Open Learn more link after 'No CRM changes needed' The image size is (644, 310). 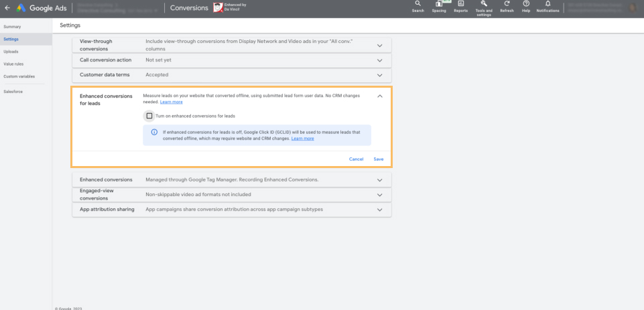pos(172,102)
